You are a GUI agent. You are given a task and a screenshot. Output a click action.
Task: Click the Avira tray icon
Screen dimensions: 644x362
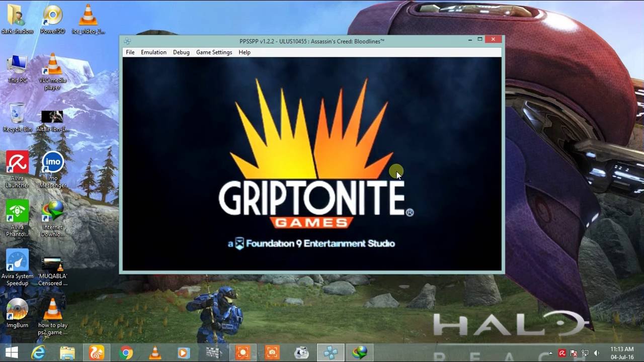(562, 353)
